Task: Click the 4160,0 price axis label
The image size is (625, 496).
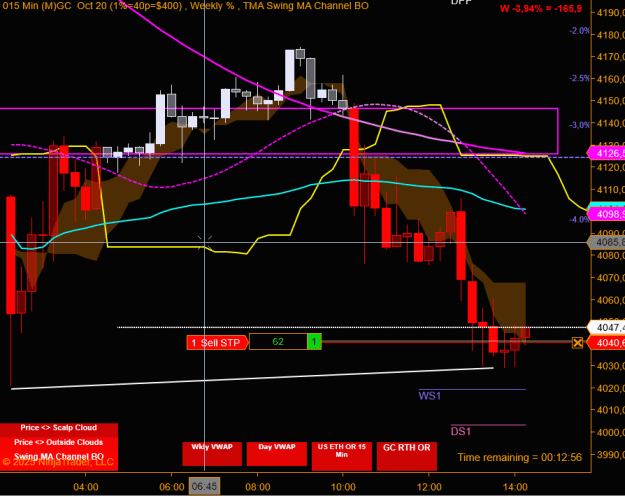Action: [x=610, y=79]
